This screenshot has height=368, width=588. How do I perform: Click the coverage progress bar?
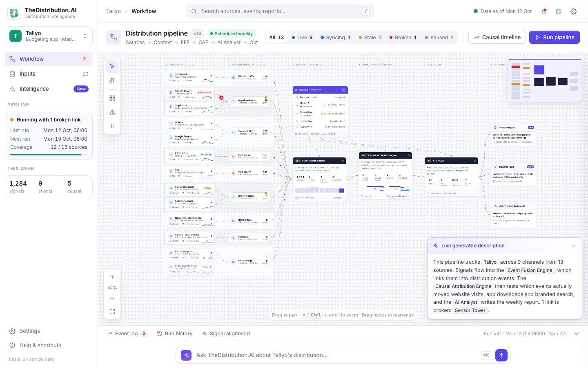pyautogui.click(x=49, y=155)
